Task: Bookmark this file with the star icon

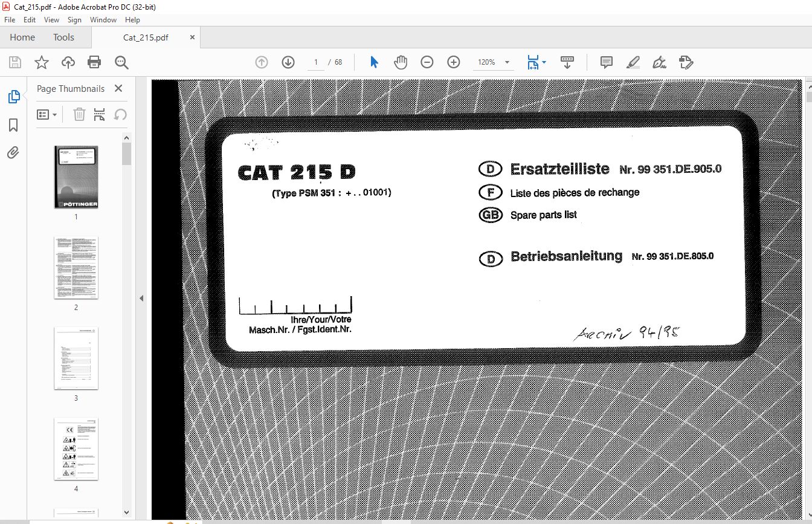Action: click(41, 62)
